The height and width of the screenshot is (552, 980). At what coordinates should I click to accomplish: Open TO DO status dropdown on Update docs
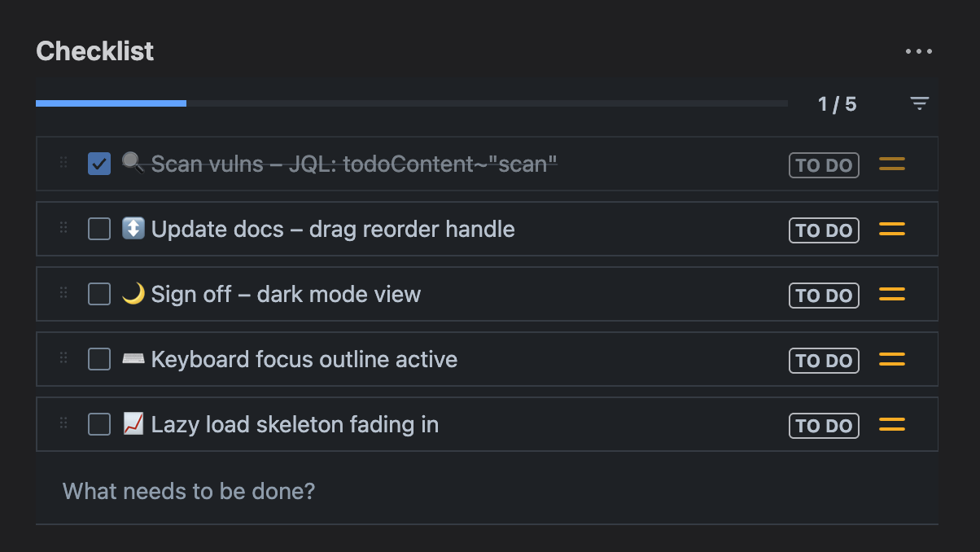click(x=824, y=230)
